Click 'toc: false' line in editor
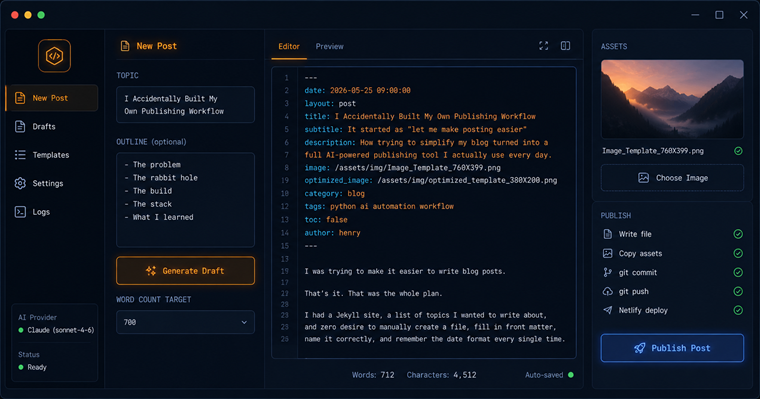 326,220
